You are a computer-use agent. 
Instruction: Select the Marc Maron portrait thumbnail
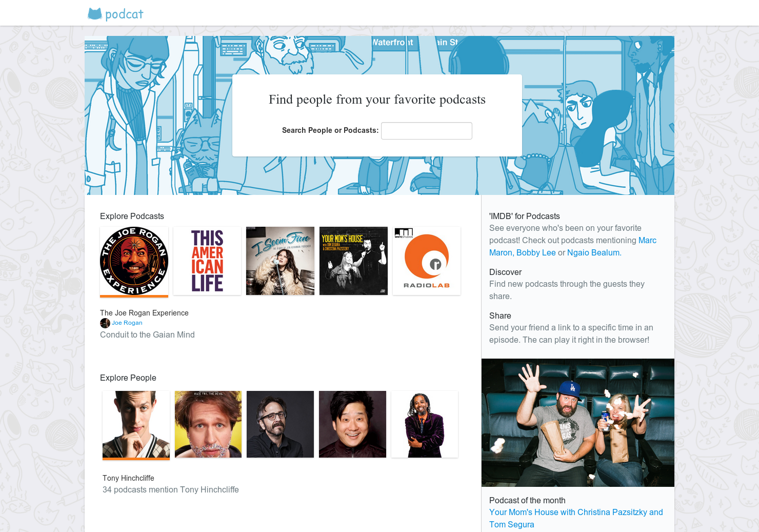[280, 424]
